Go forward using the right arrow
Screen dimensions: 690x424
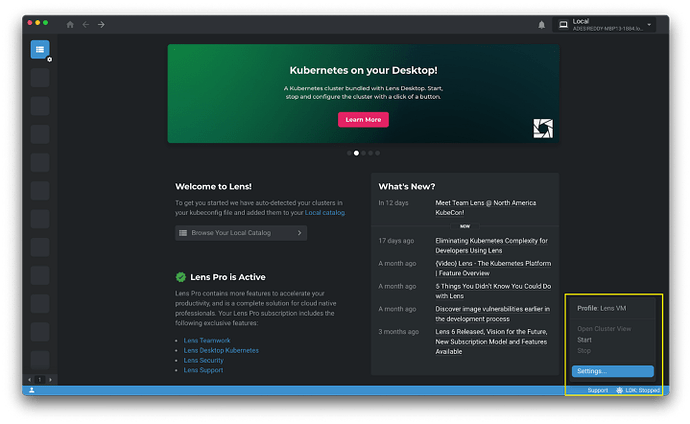[x=101, y=24]
